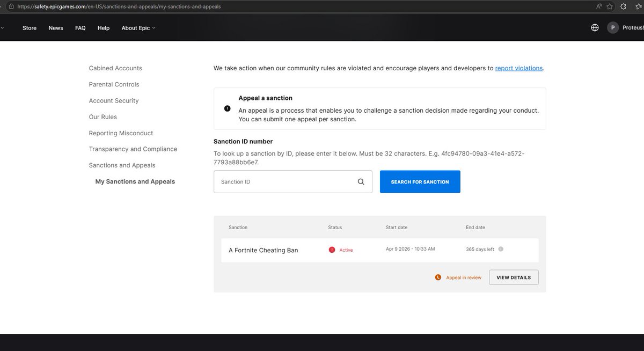Expand the About Epic dropdown
The height and width of the screenshot is (351, 644).
[138, 28]
